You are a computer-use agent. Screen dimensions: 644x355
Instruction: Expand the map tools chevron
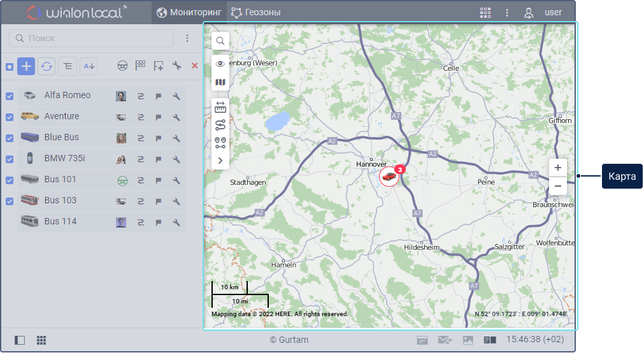220,161
